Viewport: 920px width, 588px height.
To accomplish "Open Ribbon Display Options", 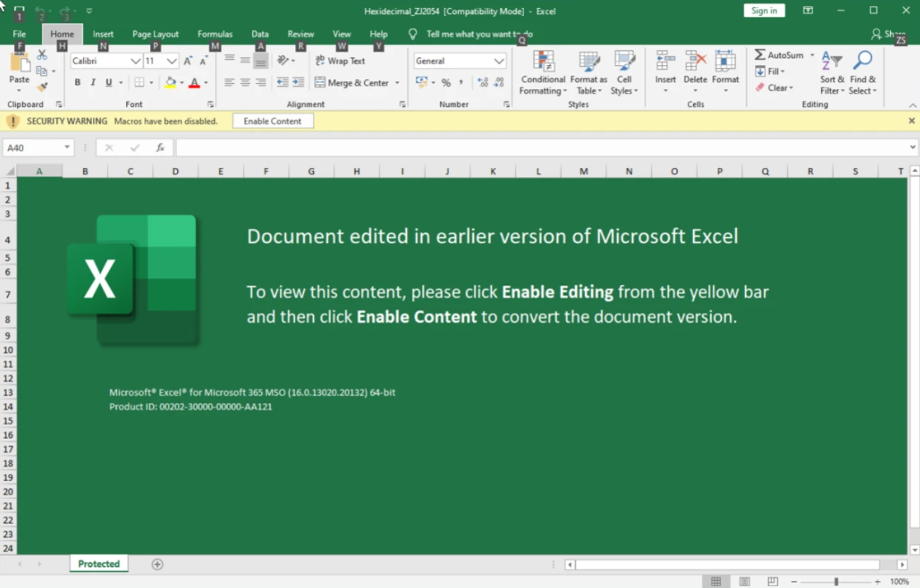I will 808,11.
